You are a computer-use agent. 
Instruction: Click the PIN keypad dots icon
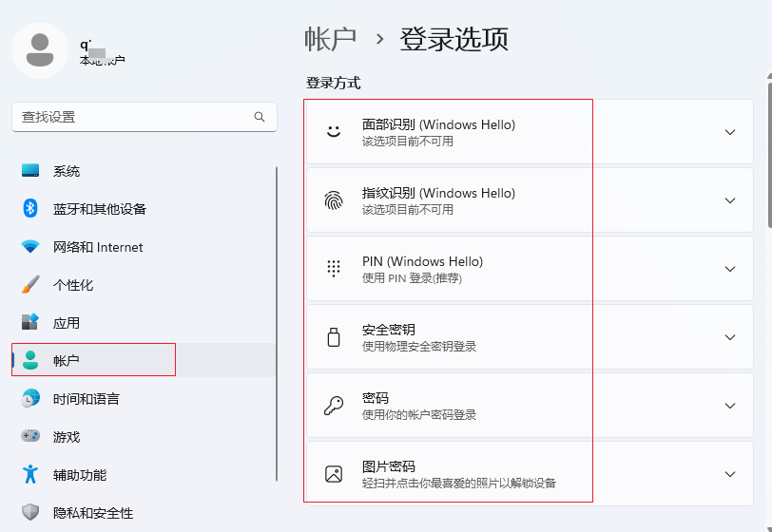pyautogui.click(x=334, y=269)
